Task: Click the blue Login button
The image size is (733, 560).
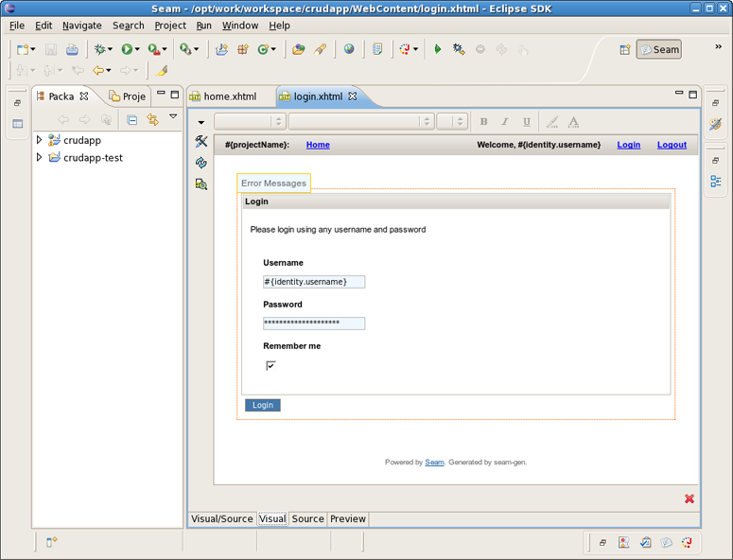Action: click(263, 405)
